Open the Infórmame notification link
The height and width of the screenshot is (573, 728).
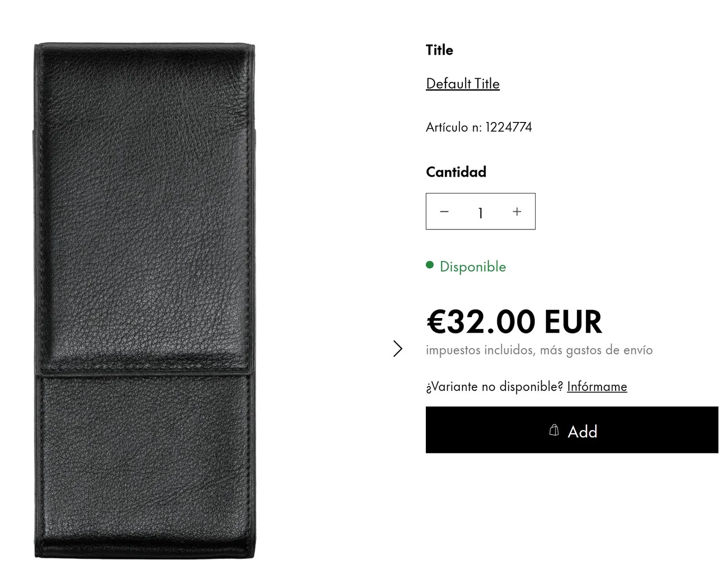pos(597,386)
